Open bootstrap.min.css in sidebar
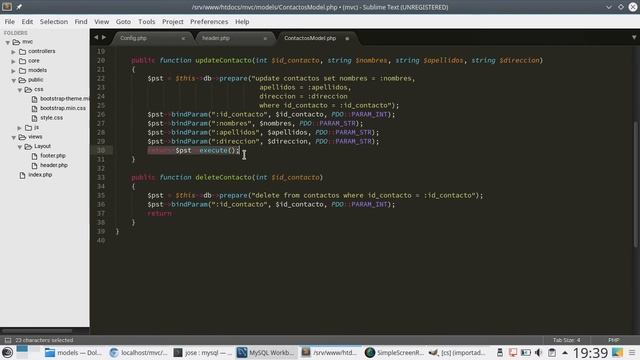This screenshot has width=640, height=360. coord(63,108)
